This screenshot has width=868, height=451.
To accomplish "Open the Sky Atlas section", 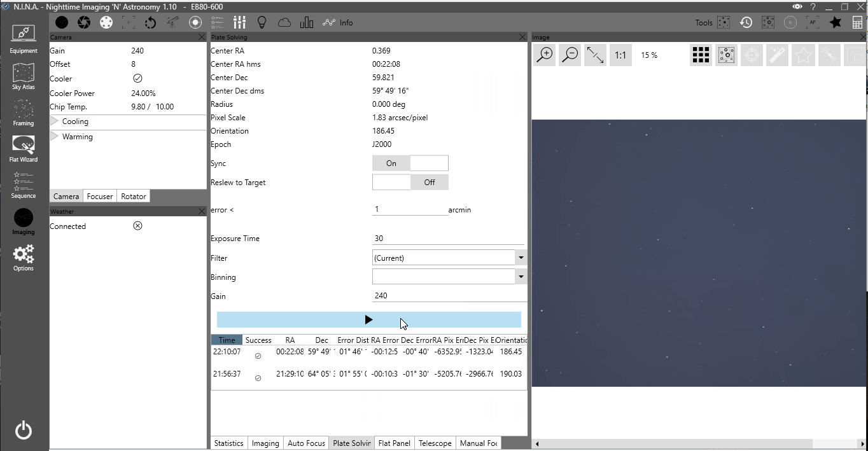I will (24, 76).
